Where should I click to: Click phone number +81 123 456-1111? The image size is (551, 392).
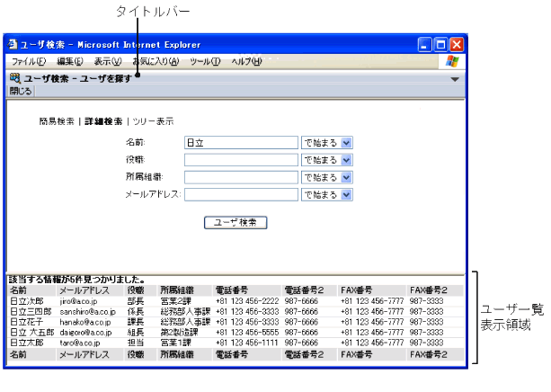(247, 343)
